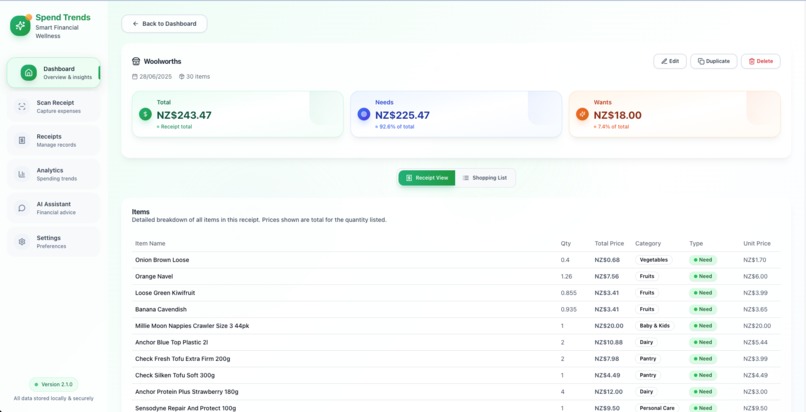Click the blue circle icon in Needs card
The height and width of the screenshot is (412, 806).
364,114
